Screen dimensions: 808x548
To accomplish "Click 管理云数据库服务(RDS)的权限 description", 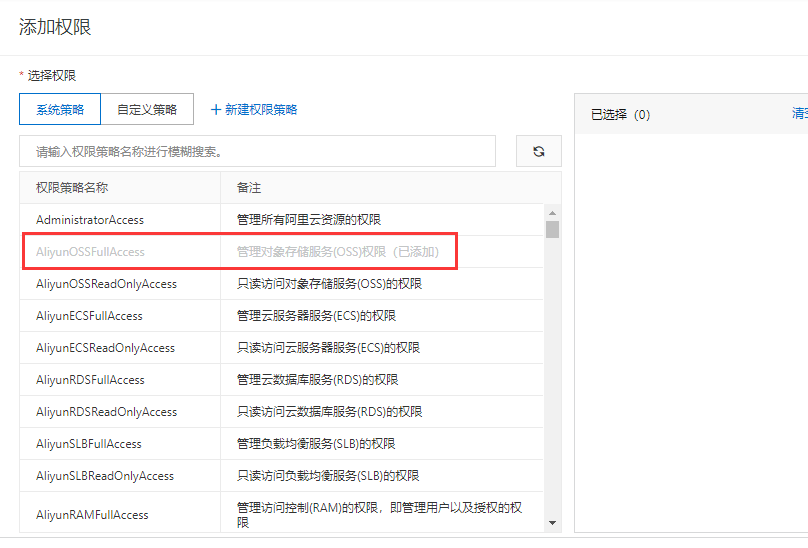I will click(317, 379).
